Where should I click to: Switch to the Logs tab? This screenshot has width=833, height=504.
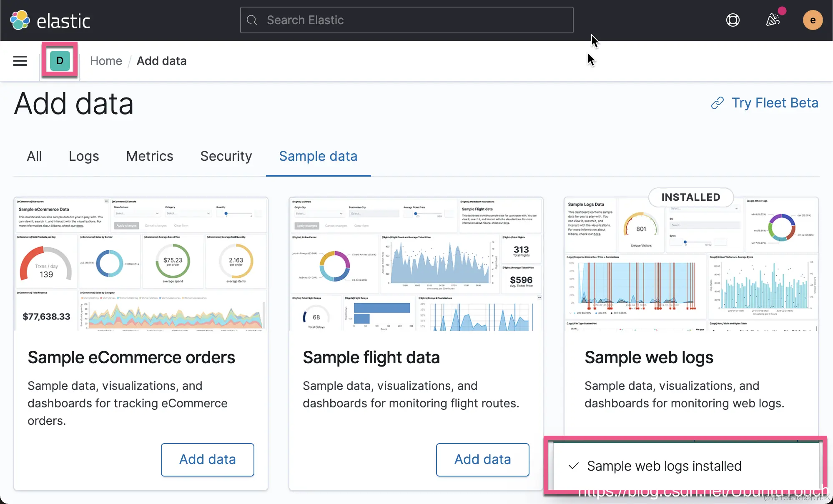84,156
